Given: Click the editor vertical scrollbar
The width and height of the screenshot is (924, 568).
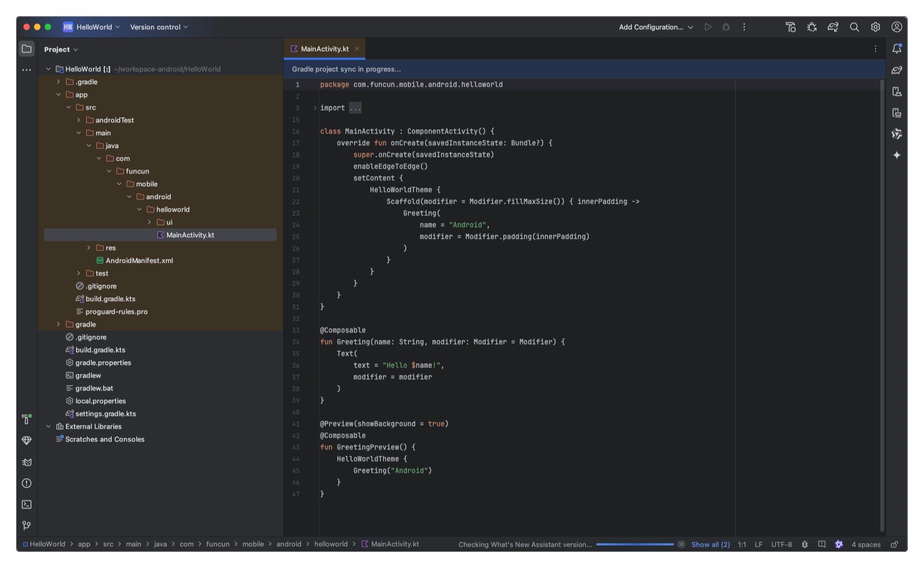Looking at the screenshot, I should tap(882, 306).
